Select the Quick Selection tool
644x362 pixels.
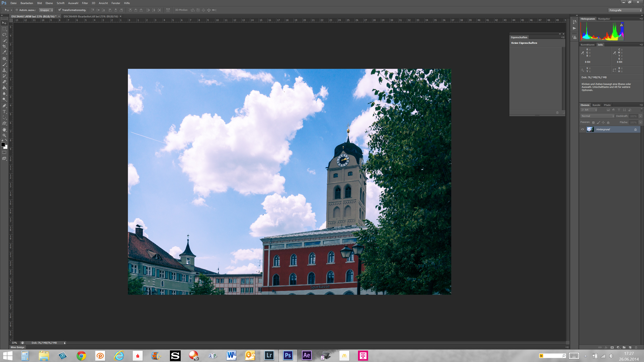click(4, 40)
